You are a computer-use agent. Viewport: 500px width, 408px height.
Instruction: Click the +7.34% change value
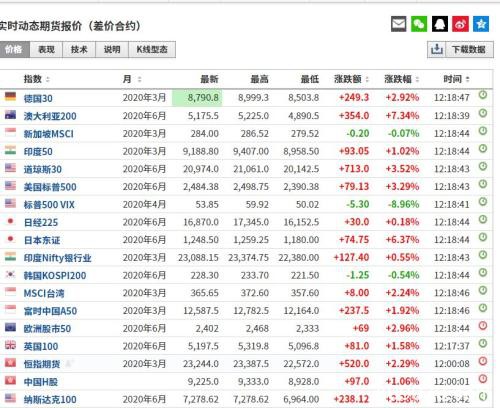pyautogui.click(x=402, y=116)
